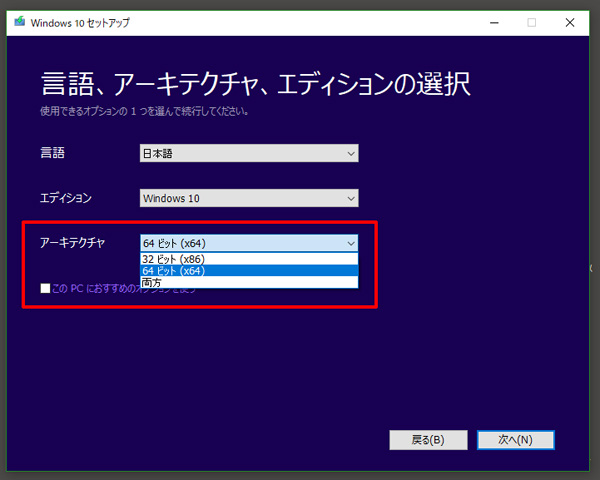600x480 pixels.
Task: Click the window title Windows 10 セットアップ
Action: point(80,23)
